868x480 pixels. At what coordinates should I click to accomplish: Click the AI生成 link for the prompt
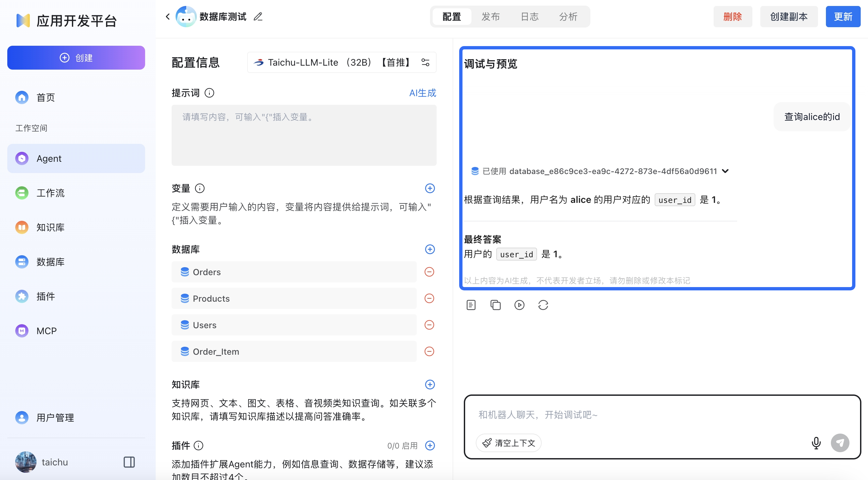422,93
